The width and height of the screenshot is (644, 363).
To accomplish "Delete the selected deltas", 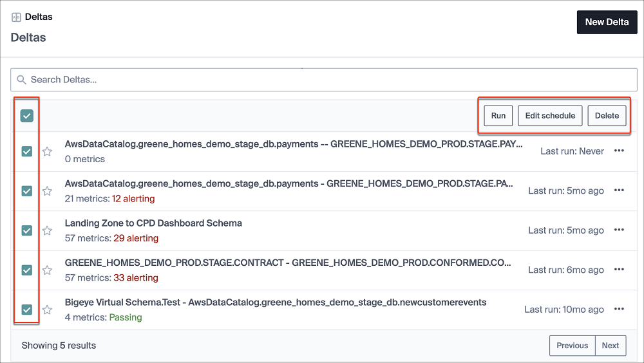I will pyautogui.click(x=607, y=116).
